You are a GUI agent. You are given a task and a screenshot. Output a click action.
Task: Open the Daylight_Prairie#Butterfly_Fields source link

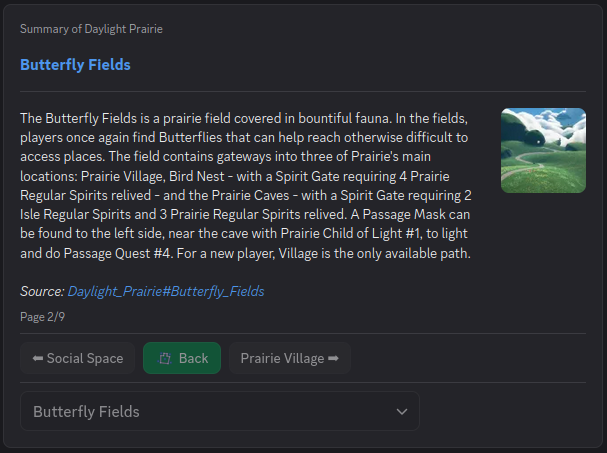pos(166,291)
